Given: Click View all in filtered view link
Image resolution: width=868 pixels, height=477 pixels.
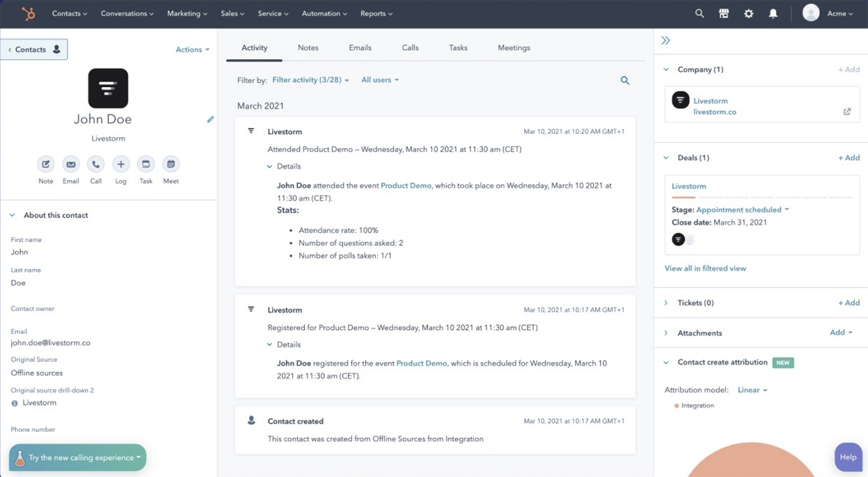Looking at the screenshot, I should point(705,268).
